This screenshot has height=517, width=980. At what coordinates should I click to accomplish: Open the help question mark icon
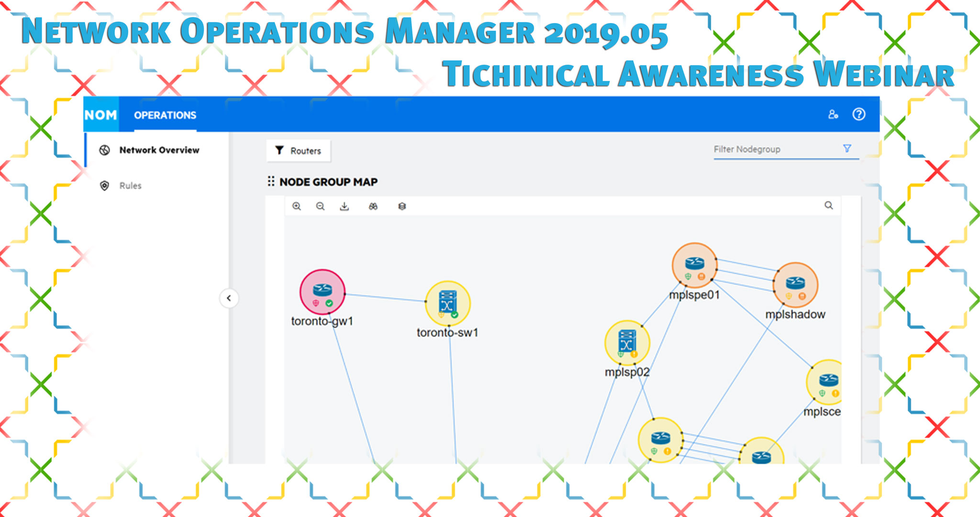[859, 114]
